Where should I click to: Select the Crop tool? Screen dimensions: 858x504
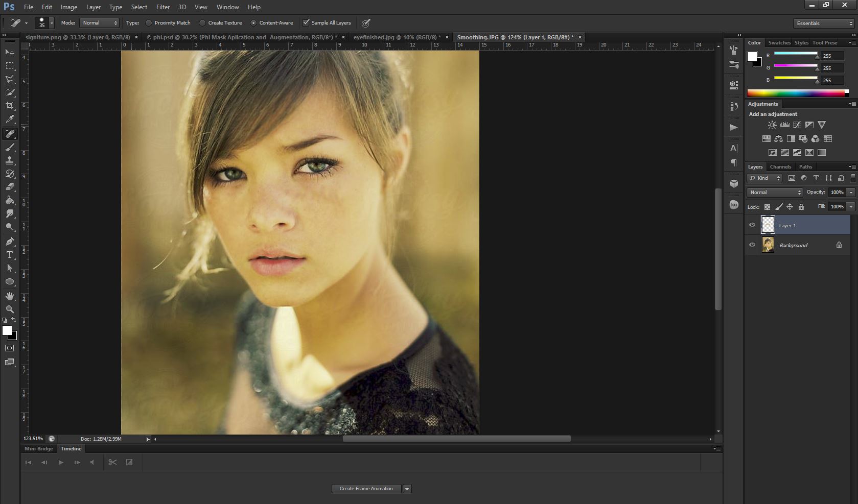tap(10, 106)
